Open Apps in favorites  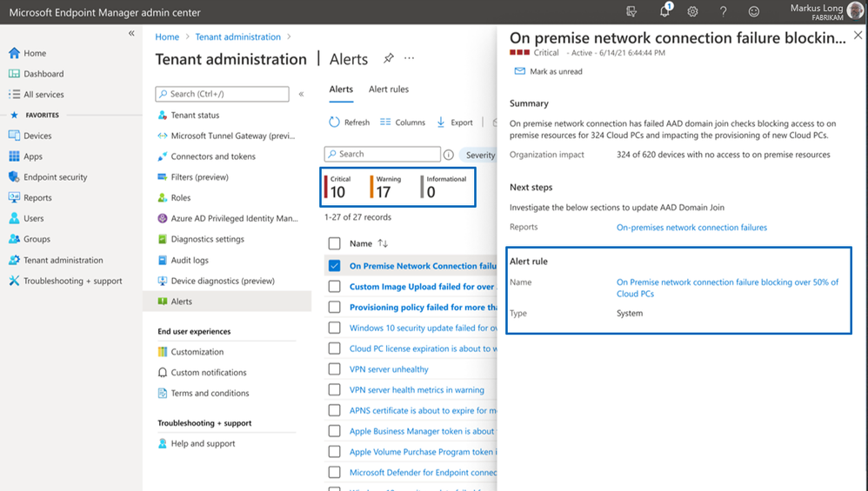(x=25, y=156)
